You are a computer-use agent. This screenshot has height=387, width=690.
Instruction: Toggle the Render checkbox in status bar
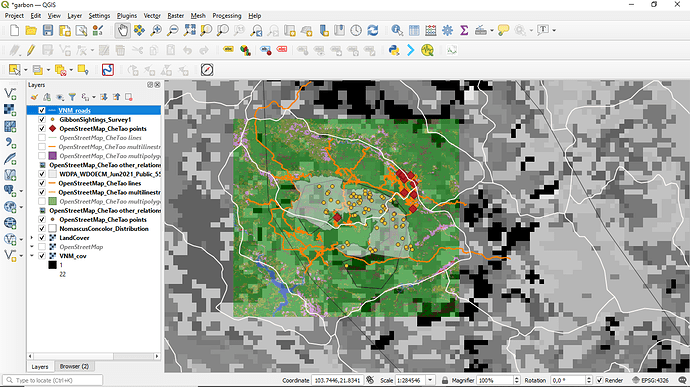click(x=599, y=380)
